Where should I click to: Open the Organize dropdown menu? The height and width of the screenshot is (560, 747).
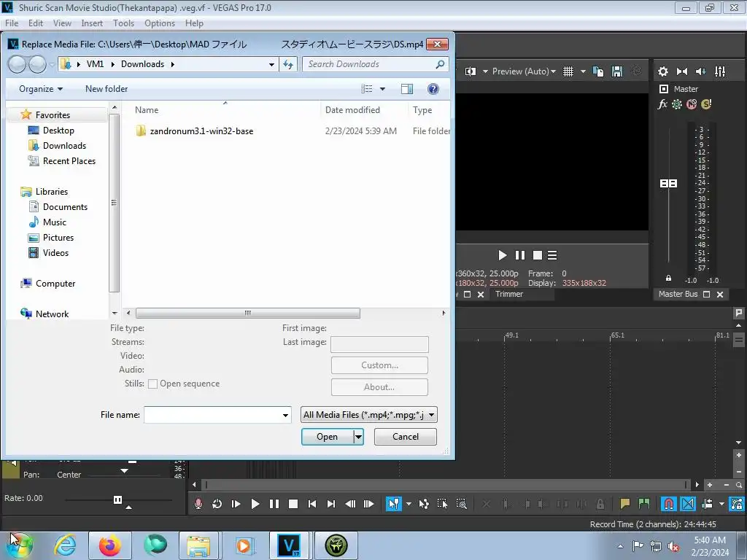tap(41, 89)
